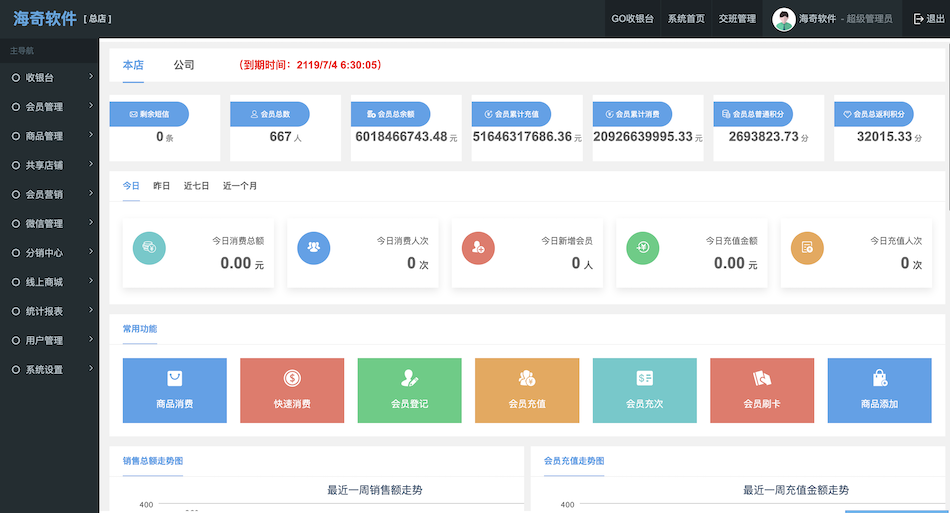Screen dimensions: 950x513
Task: Click the 会员刷卡 cards icon
Action: (x=762, y=379)
